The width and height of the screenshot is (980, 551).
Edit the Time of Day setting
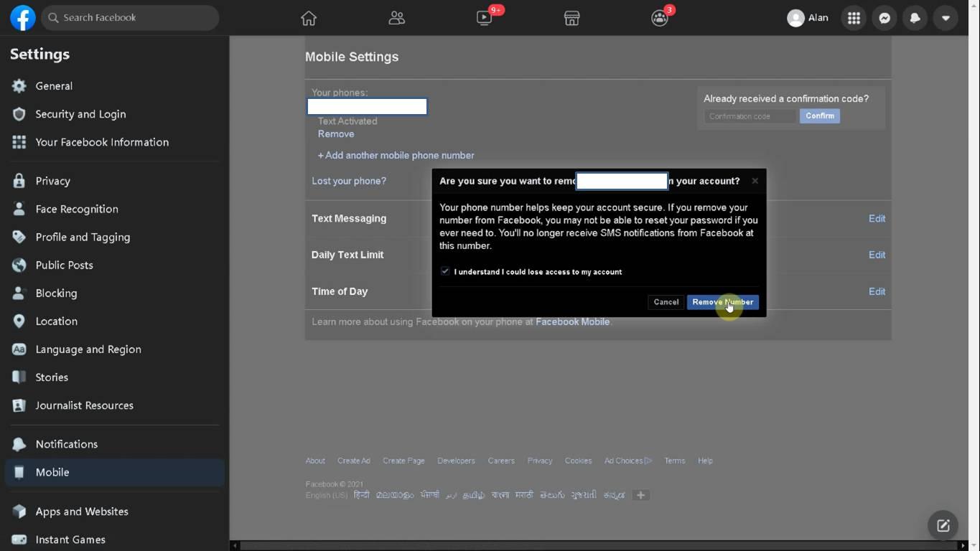[x=877, y=291]
